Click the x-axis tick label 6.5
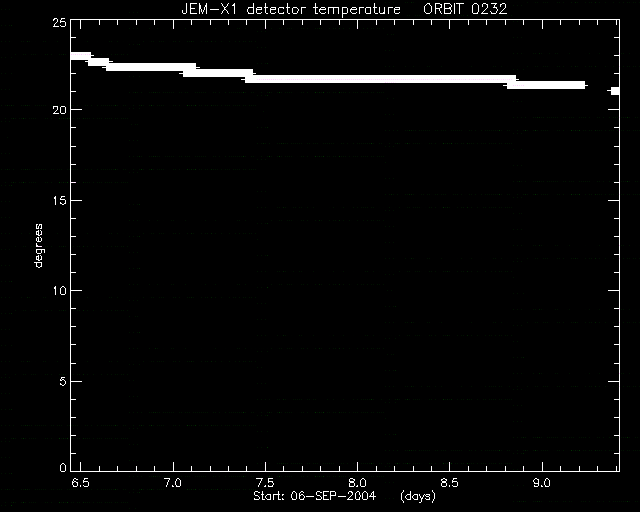The image size is (640, 512). click(80, 483)
